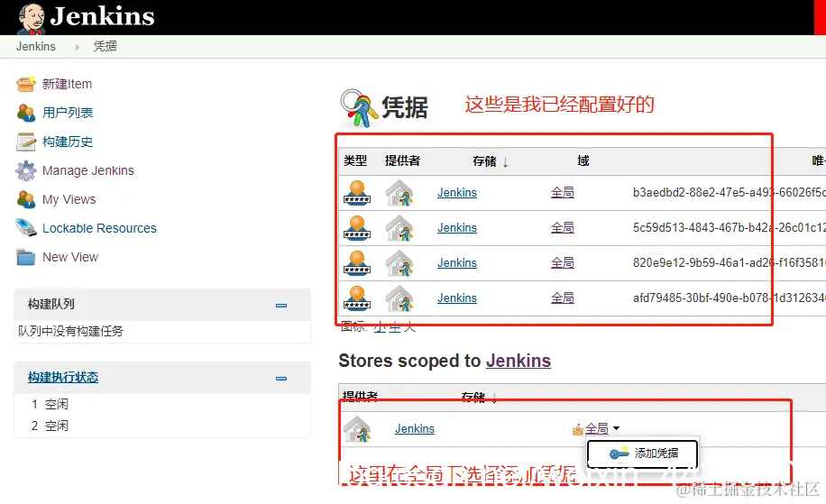Click the Jenkins header title text
Viewport: 826px width, 504px height.
[102, 16]
